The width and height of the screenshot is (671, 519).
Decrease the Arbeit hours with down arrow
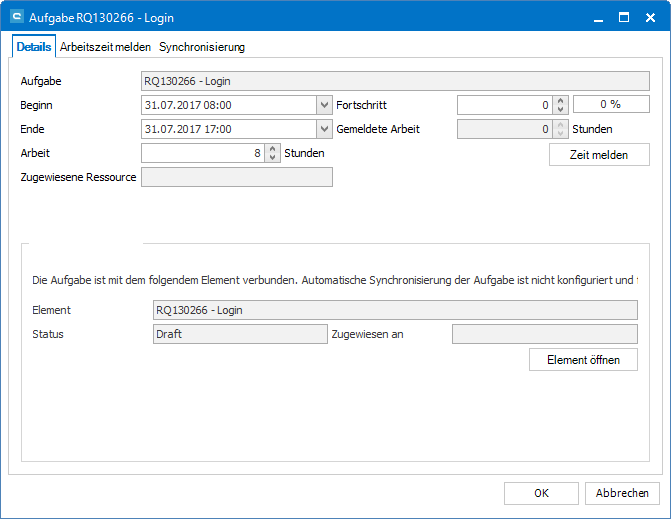click(273, 158)
